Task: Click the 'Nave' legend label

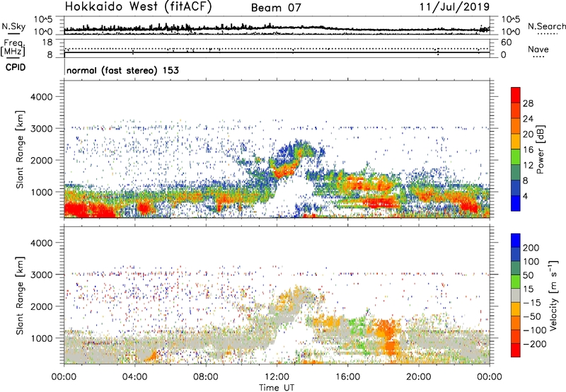Action: tap(538, 50)
